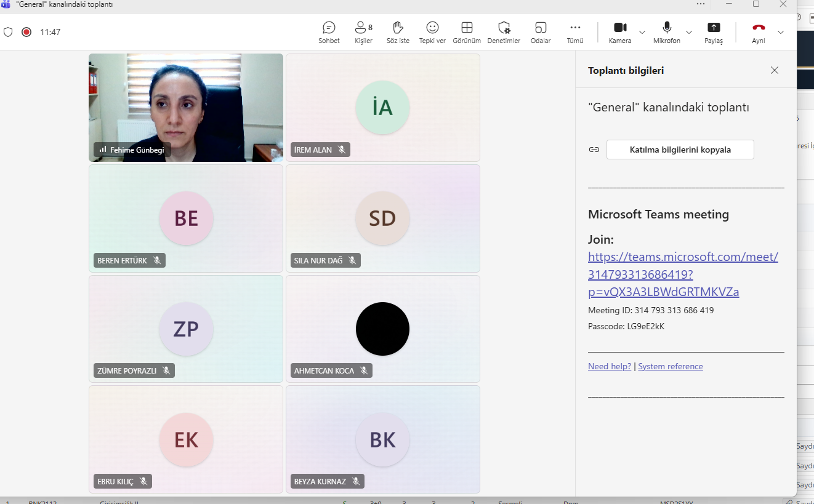Select the AHMETCAN KOCA participant tile
Screen dimensions: 814x504
383,329
